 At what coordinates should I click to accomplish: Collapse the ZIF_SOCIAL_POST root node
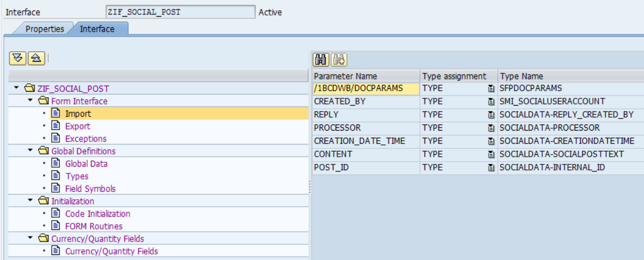point(17,88)
